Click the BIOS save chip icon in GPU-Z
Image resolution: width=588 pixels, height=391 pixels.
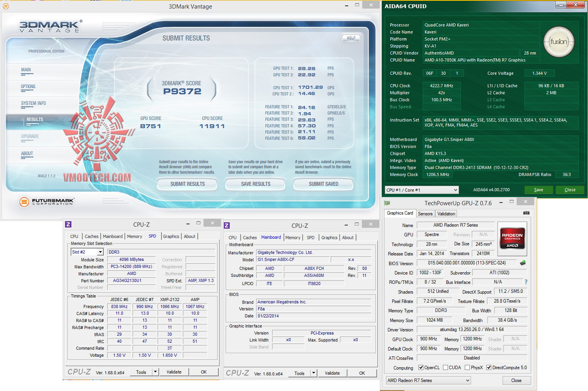(x=523, y=263)
